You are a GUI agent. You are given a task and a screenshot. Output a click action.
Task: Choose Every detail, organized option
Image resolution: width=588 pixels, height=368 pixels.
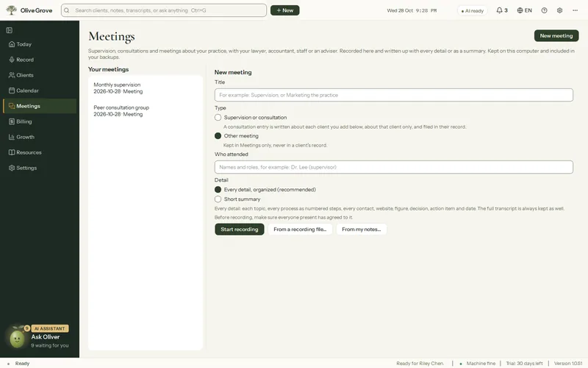[x=218, y=190]
